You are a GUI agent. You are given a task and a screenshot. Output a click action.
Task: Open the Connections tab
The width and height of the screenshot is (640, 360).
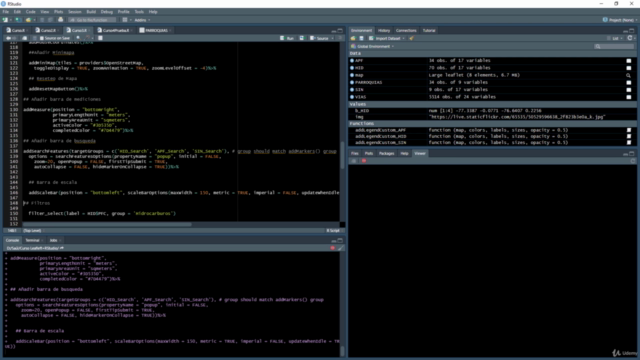click(406, 30)
